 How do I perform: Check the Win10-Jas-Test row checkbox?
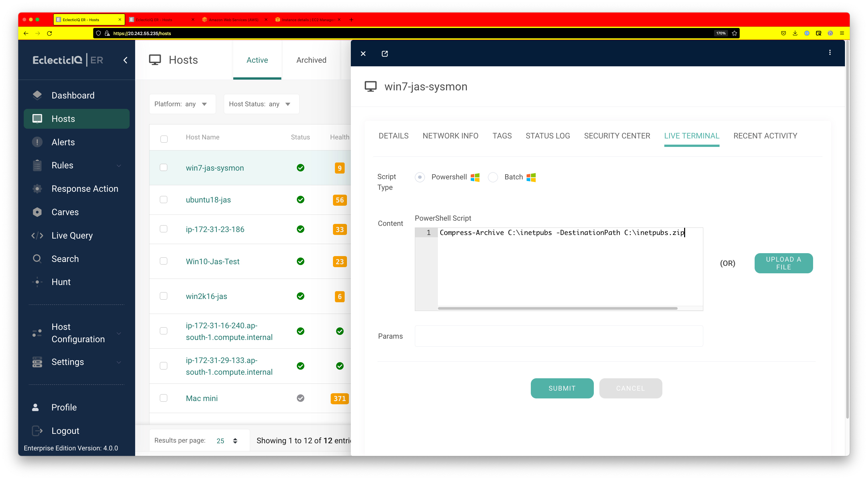click(x=164, y=261)
